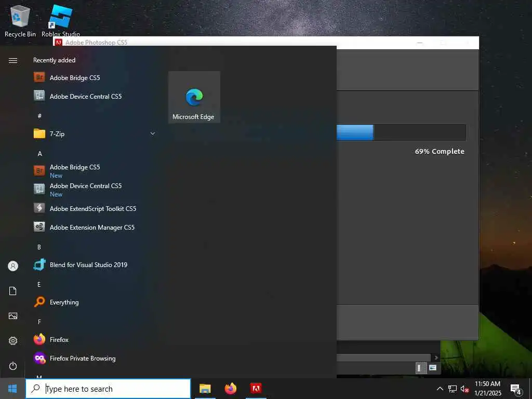Click the installation progress bar
Image resolution: width=532 pixels, height=399 pixels.
[402, 132]
